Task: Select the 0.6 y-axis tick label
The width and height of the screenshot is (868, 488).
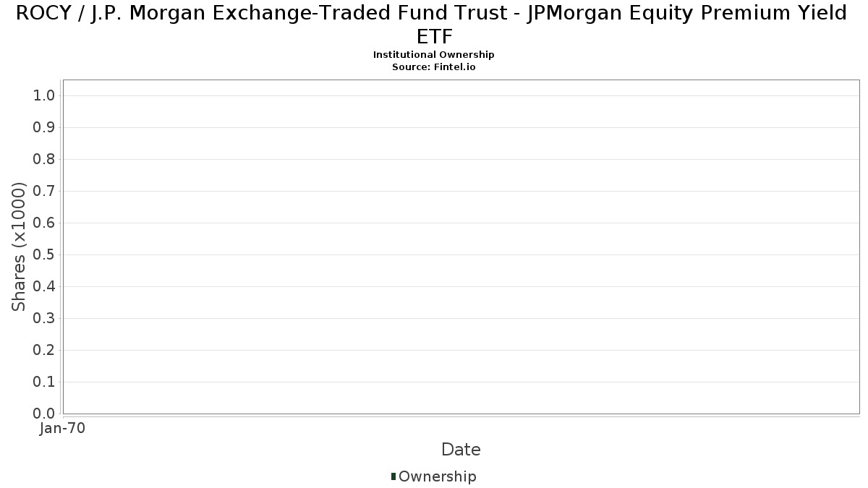Action: tap(45, 223)
